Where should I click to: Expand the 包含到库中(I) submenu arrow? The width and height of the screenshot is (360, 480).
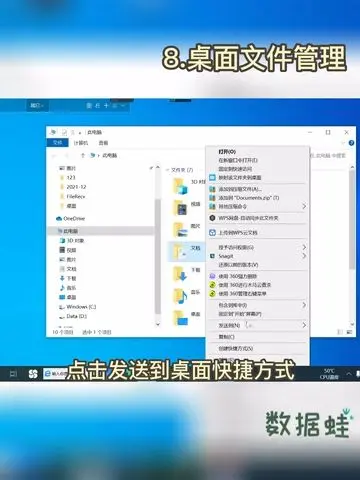pos(304,305)
